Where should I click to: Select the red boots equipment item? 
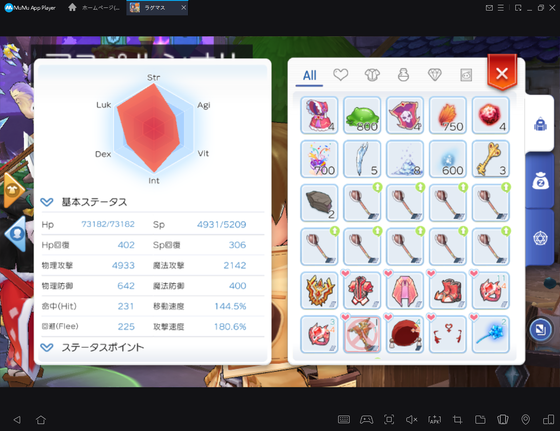448,290
